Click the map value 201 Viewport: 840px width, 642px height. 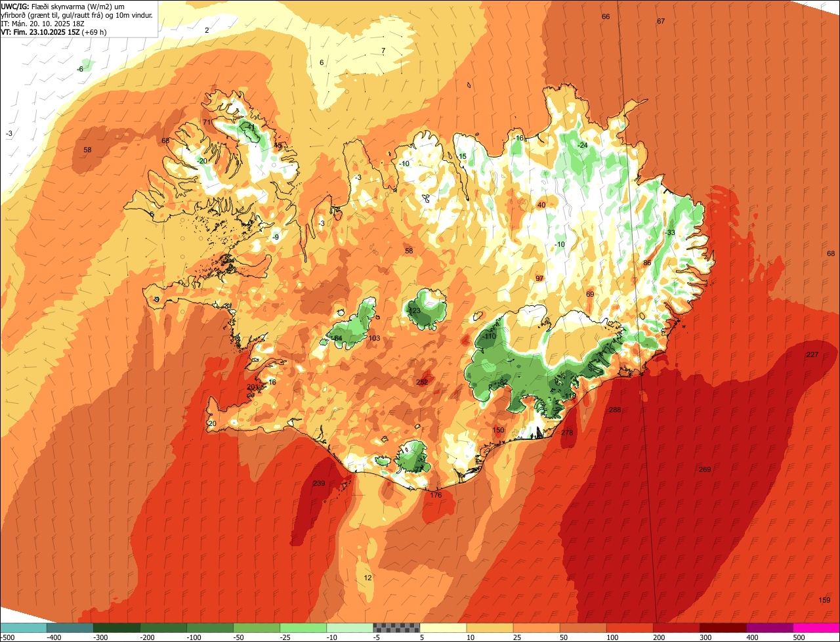point(253,387)
